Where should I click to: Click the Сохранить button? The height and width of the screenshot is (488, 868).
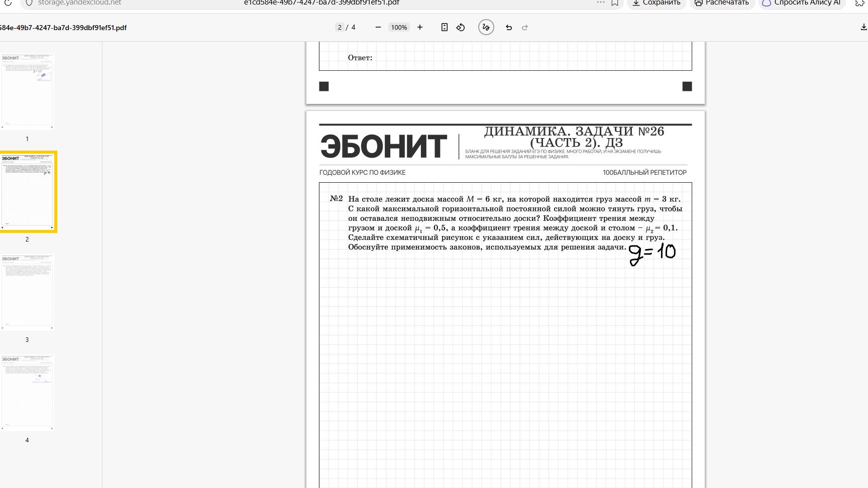click(x=657, y=3)
